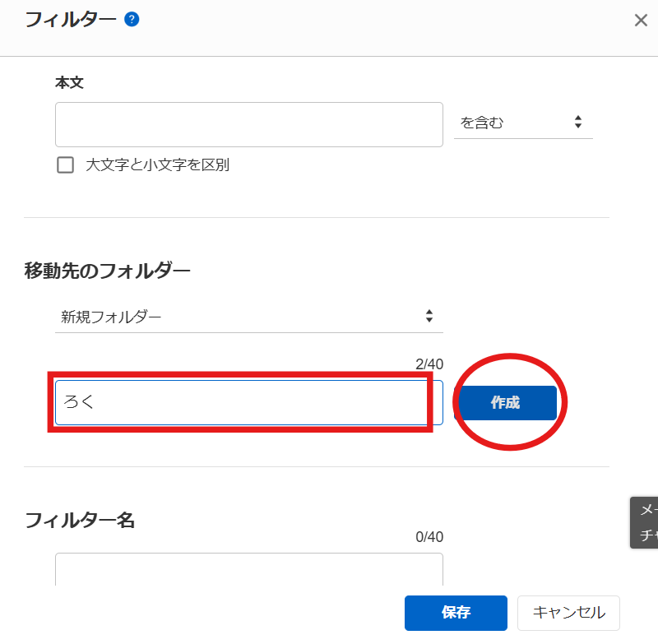Image resolution: width=658 pixels, height=644 pixels.
Task: Click the 本文 field label
Action: tap(70, 83)
